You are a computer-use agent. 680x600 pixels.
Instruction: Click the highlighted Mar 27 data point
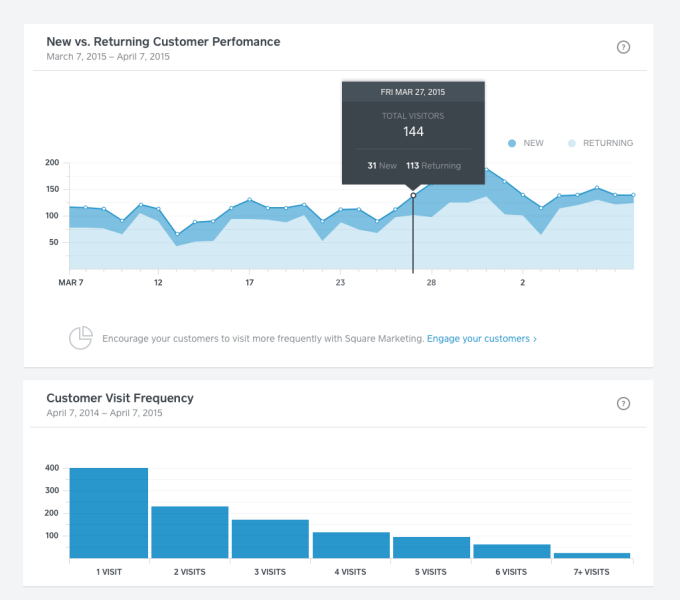pos(413,195)
